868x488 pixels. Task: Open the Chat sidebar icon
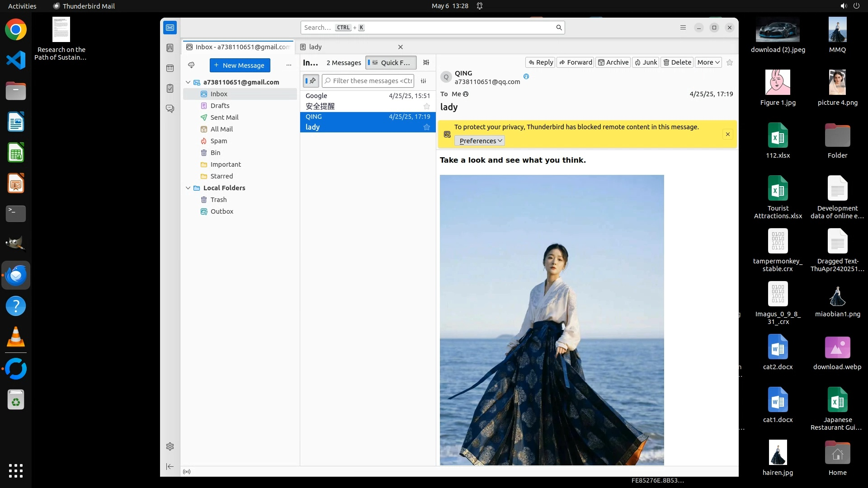[170, 109]
